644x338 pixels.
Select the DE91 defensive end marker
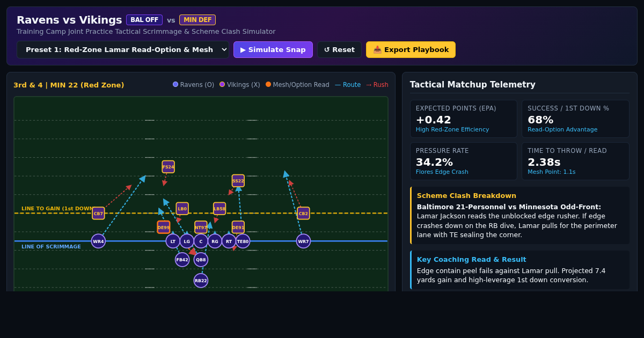pyautogui.click(x=238, y=227)
